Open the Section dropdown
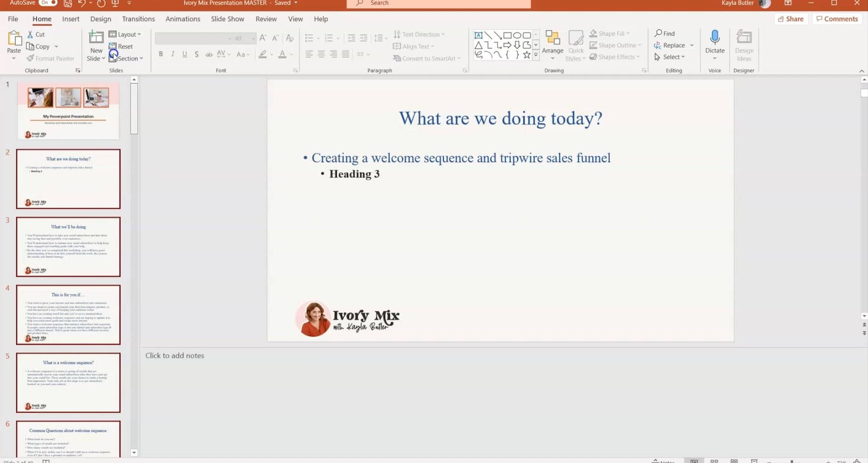The height and width of the screenshot is (463, 868). point(126,59)
